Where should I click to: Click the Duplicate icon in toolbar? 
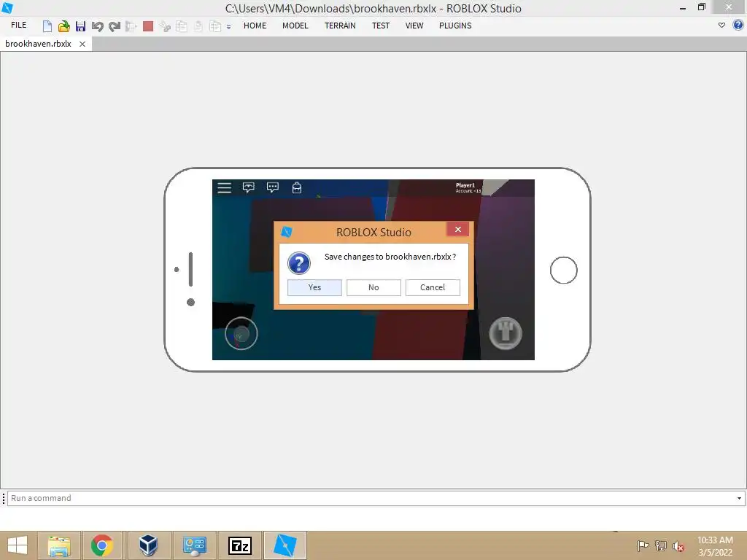tap(215, 26)
